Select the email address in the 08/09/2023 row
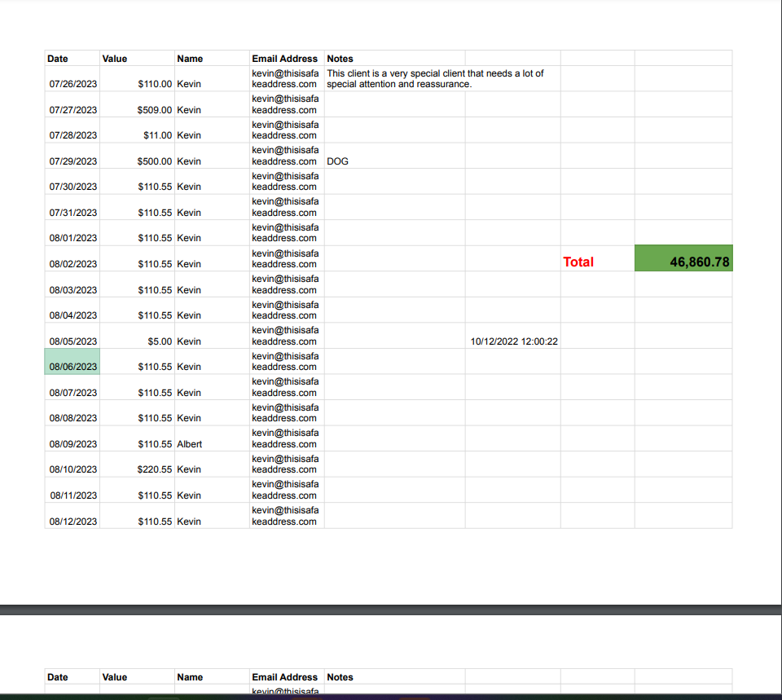 click(x=285, y=438)
